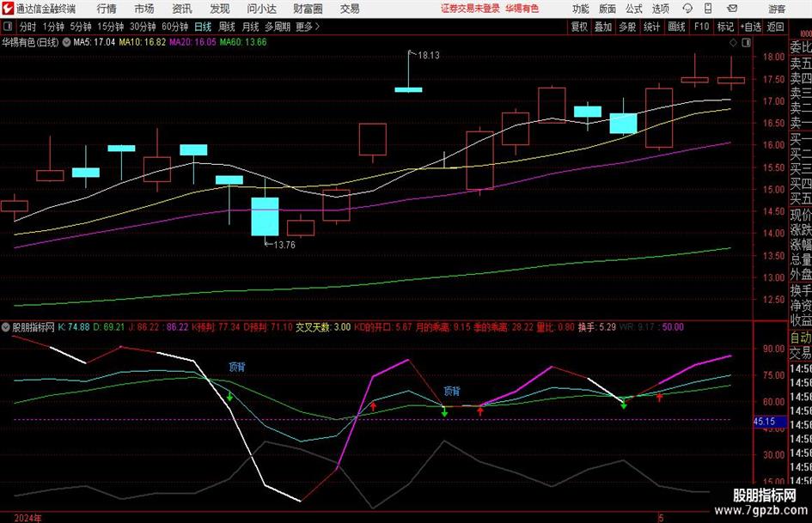Click the K预判: 77.34 value
The height and width of the screenshot is (523, 812).
[x=216, y=327]
